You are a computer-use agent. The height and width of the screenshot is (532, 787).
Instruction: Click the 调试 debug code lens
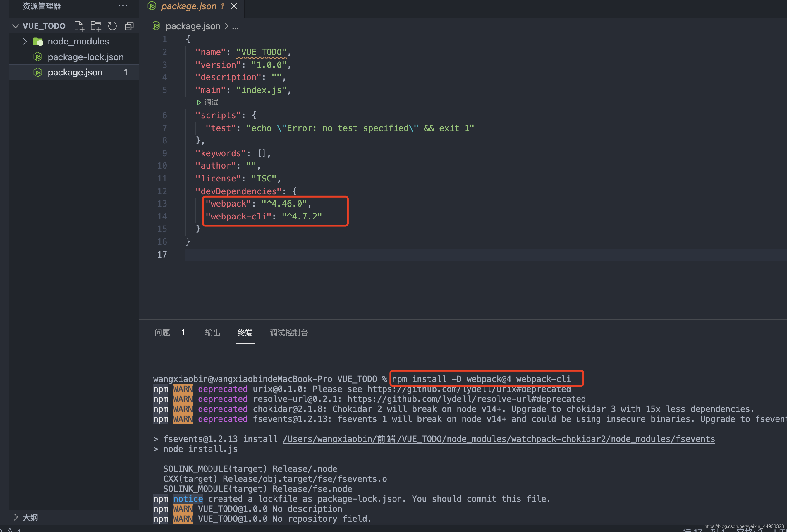point(211,102)
